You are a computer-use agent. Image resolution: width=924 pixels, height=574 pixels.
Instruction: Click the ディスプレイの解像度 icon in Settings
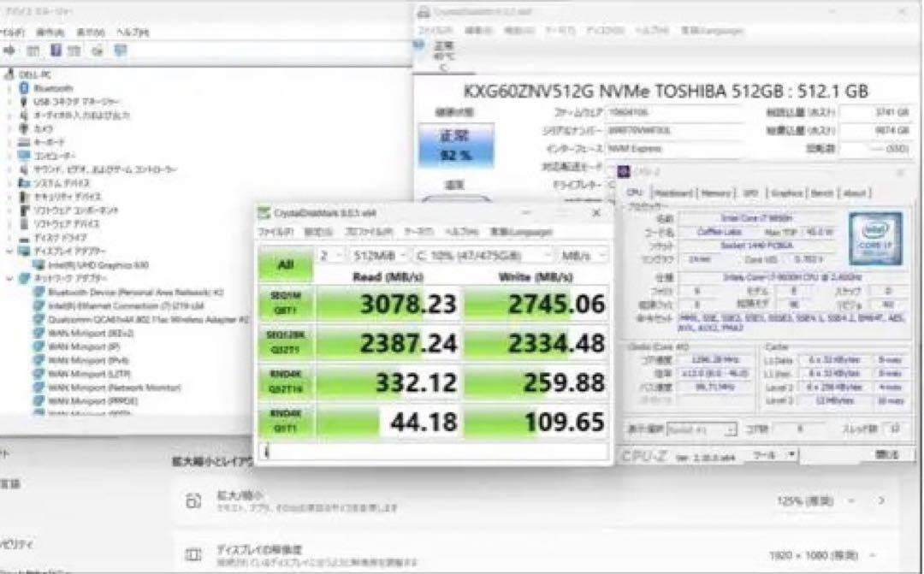(193, 554)
